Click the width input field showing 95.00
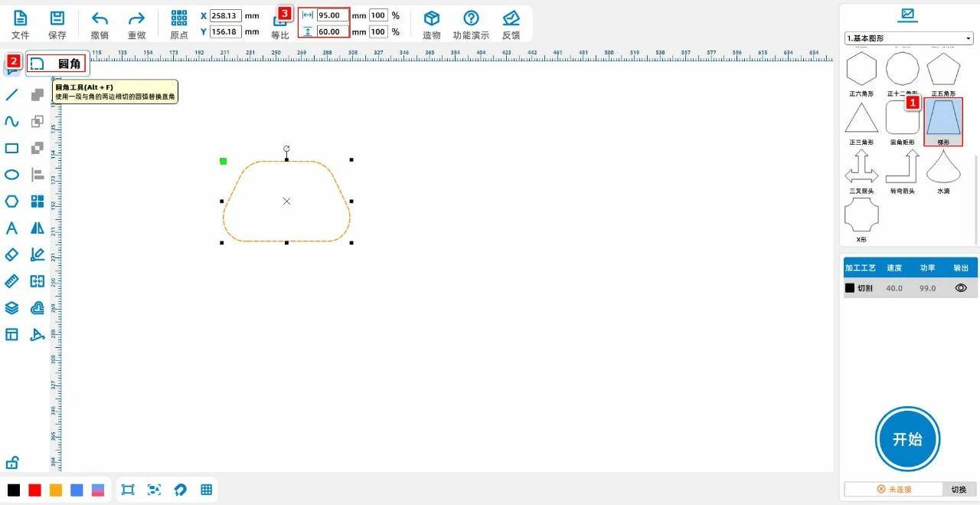 click(332, 15)
